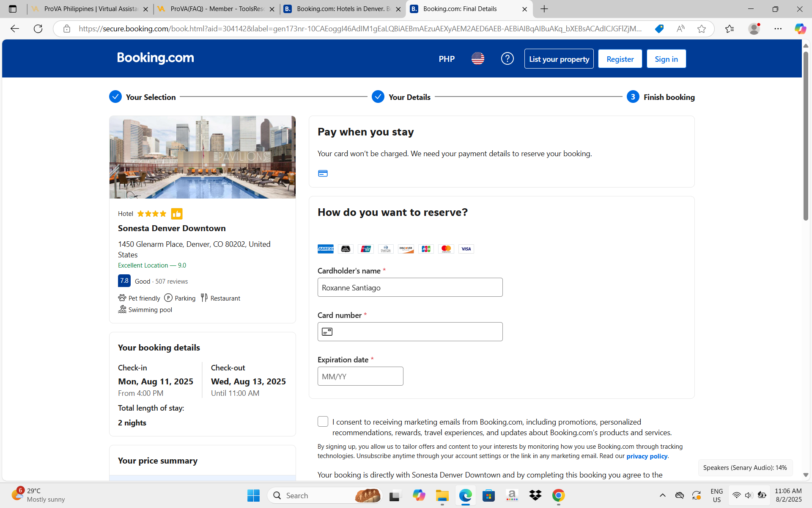Open the privacy policy link
Screen dimensions: 812x508
pos(647,456)
